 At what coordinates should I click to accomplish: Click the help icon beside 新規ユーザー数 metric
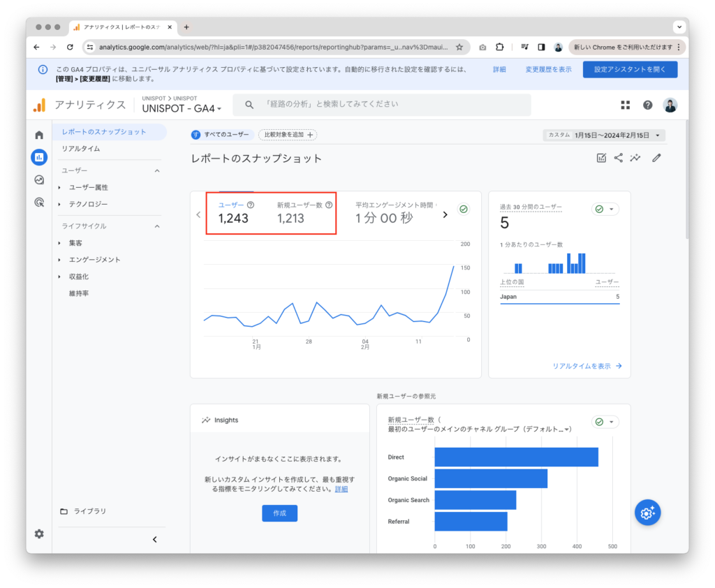click(329, 205)
